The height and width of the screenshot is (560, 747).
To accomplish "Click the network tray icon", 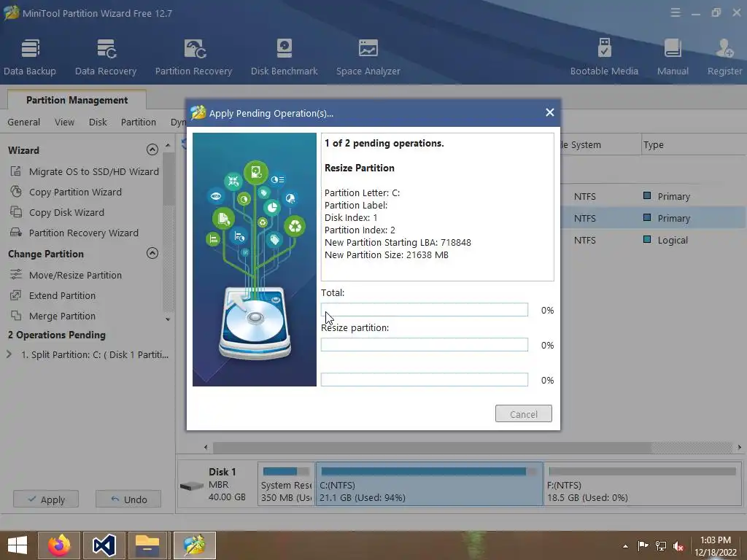I will [661, 545].
